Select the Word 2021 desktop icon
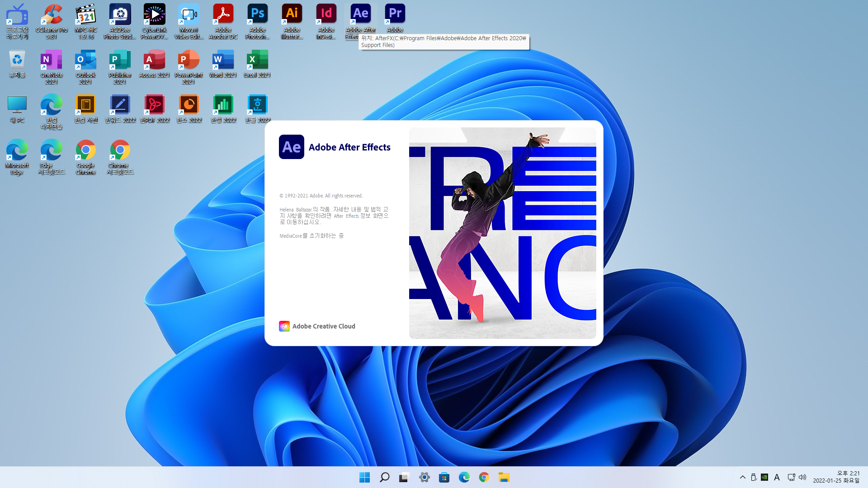 point(223,60)
